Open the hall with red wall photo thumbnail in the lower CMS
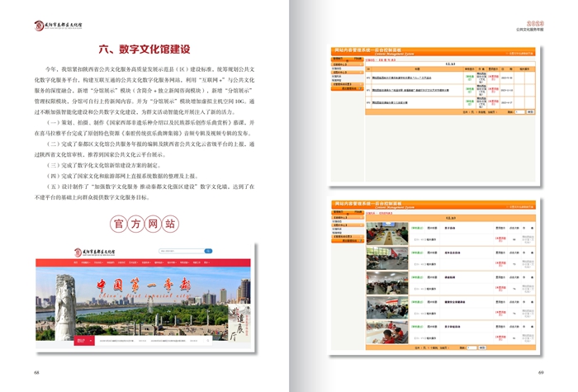This screenshot has height=392, width=578. [387, 258]
